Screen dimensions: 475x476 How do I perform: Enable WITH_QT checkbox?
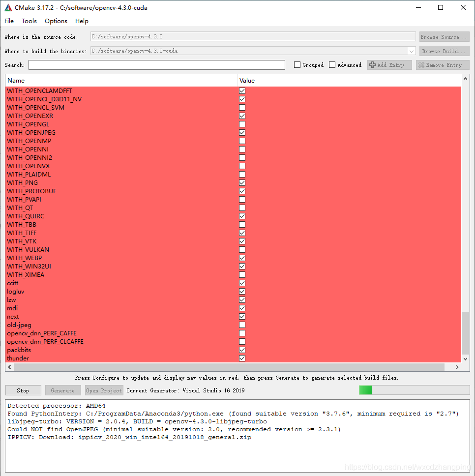[x=242, y=208]
